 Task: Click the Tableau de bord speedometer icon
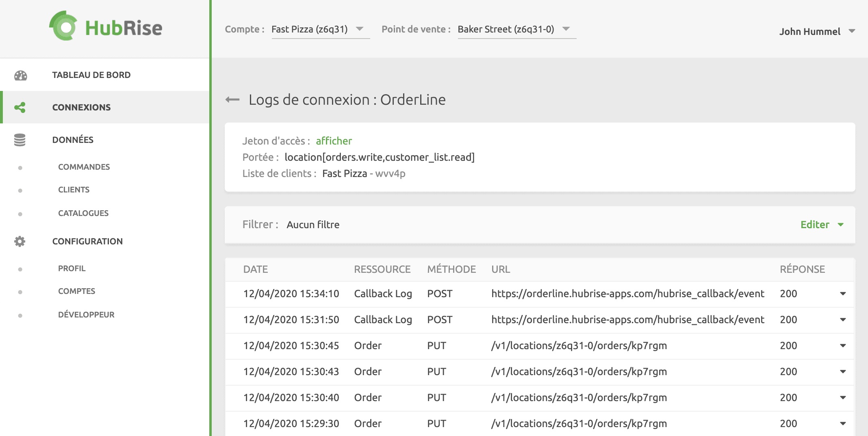pyautogui.click(x=20, y=75)
